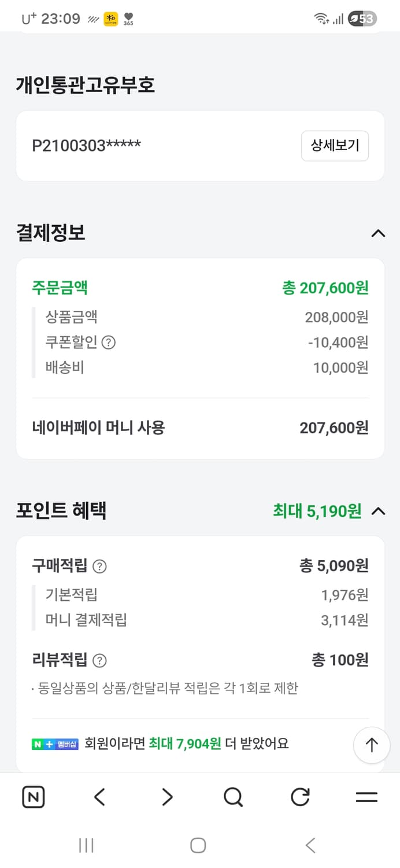Open browser menu via hamburger icon
Screen dimensions: 400x868
point(366,797)
